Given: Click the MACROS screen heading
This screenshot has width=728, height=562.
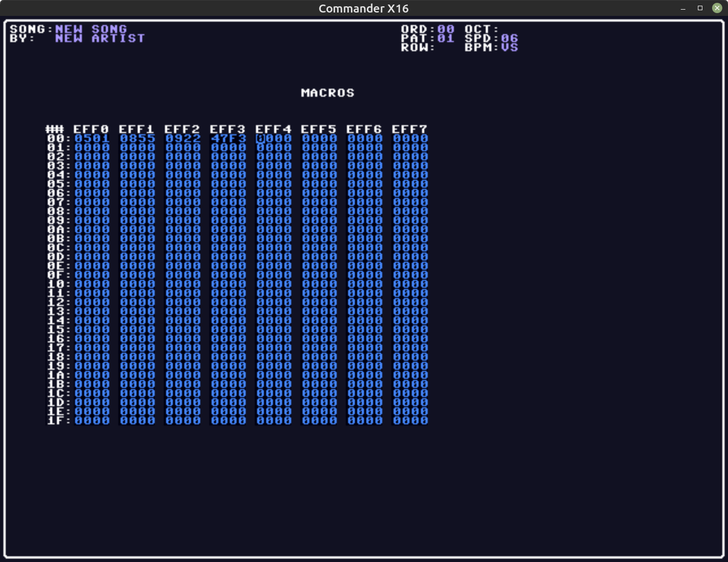Looking at the screenshot, I should [x=328, y=93].
